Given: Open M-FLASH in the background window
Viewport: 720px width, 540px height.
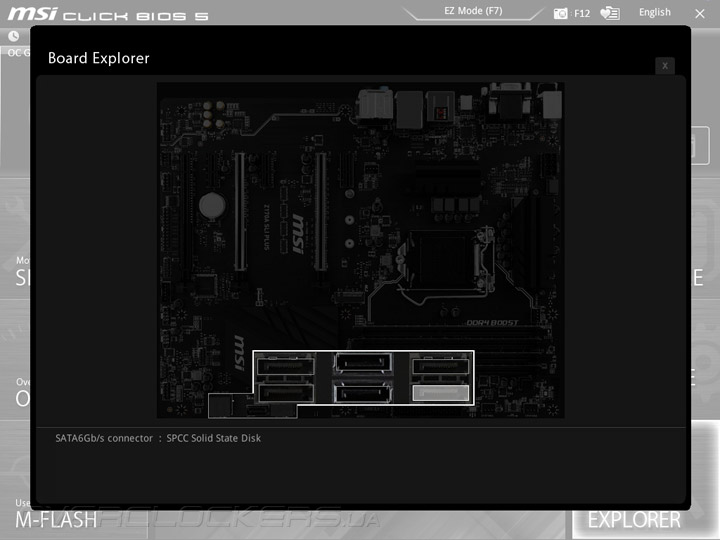Looking at the screenshot, I should 56,520.
